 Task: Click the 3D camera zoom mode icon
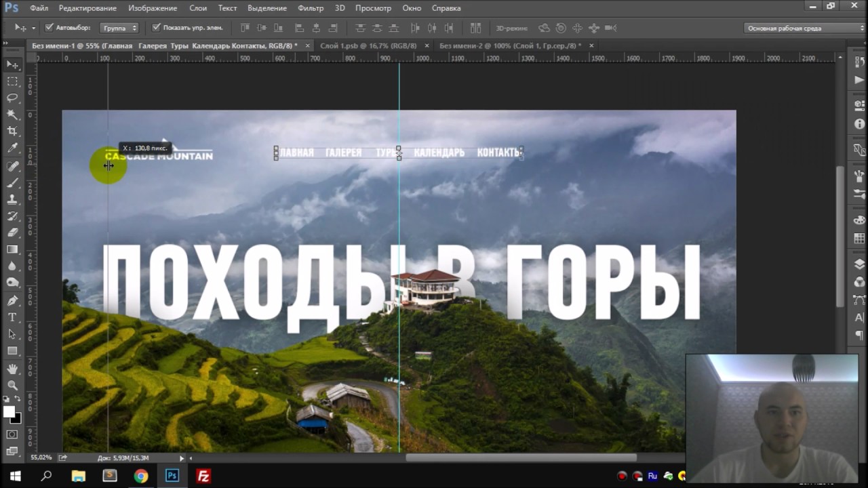click(x=610, y=28)
